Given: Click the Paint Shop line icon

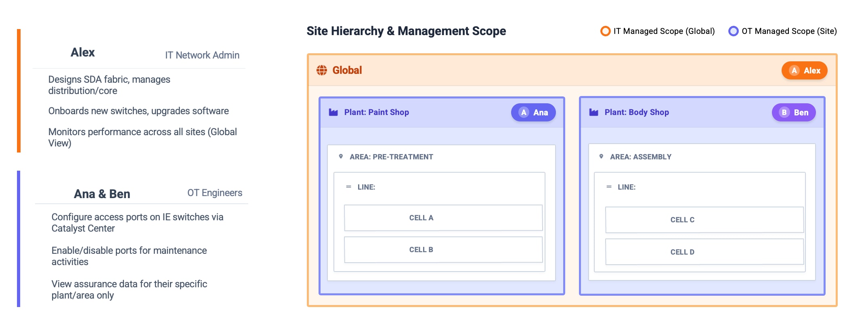Looking at the screenshot, I should (x=348, y=187).
